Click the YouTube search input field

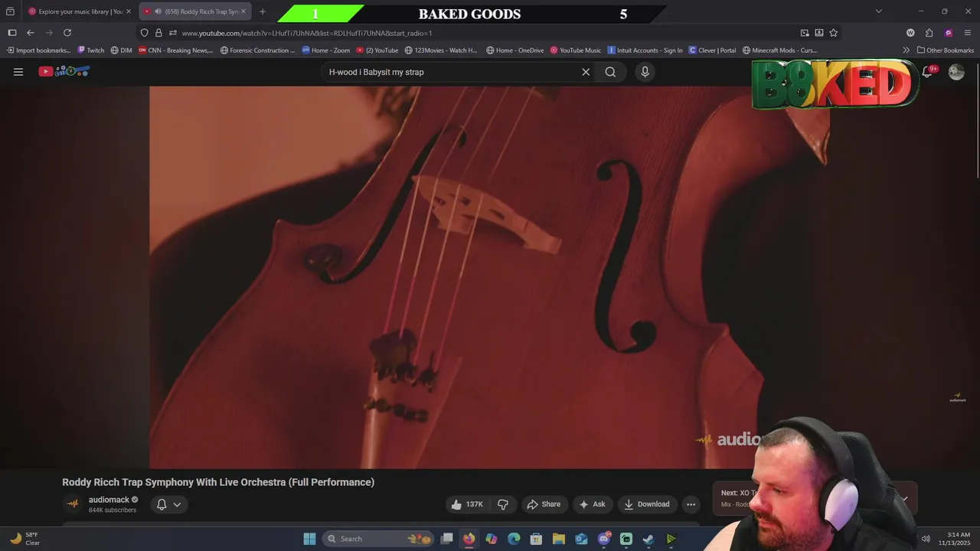coord(452,72)
